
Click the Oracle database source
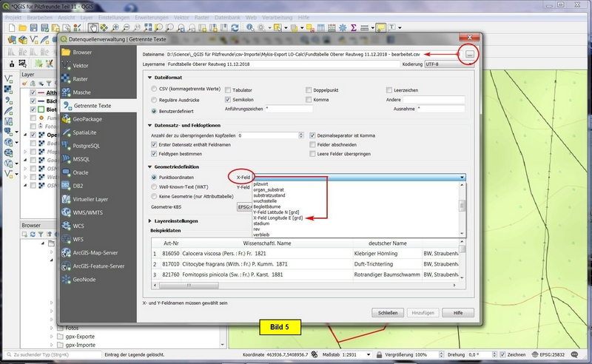(80, 172)
